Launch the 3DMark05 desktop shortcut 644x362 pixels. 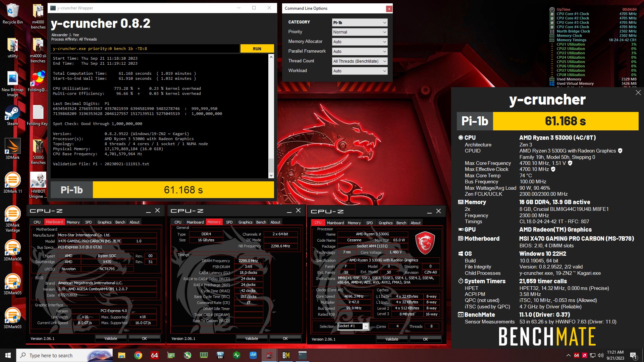(x=12, y=284)
